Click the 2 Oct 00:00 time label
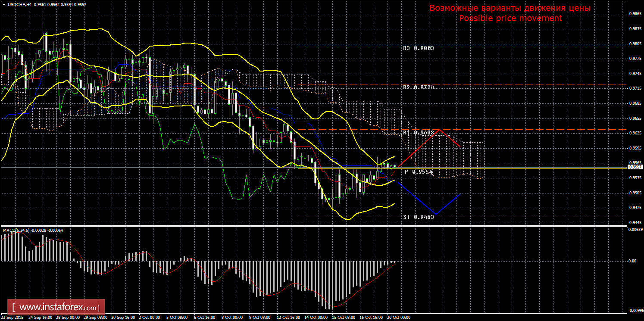Screen dimensions: 644x321 click(150, 318)
